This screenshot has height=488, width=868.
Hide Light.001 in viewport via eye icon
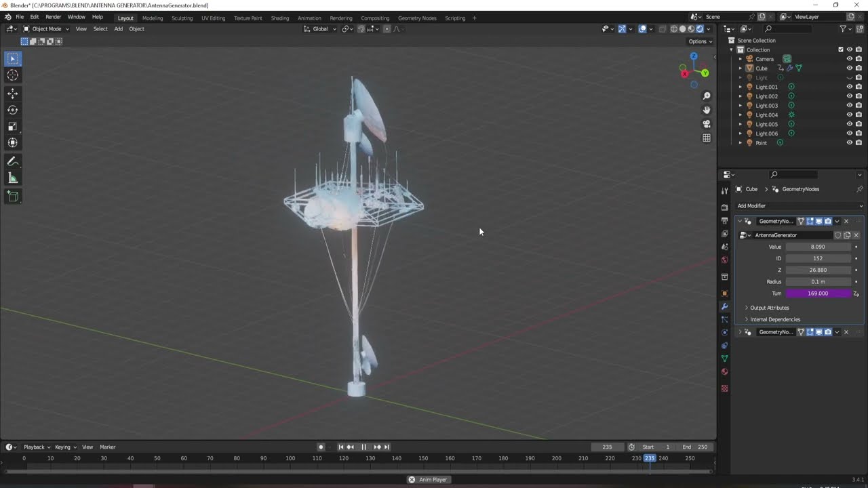pos(849,87)
